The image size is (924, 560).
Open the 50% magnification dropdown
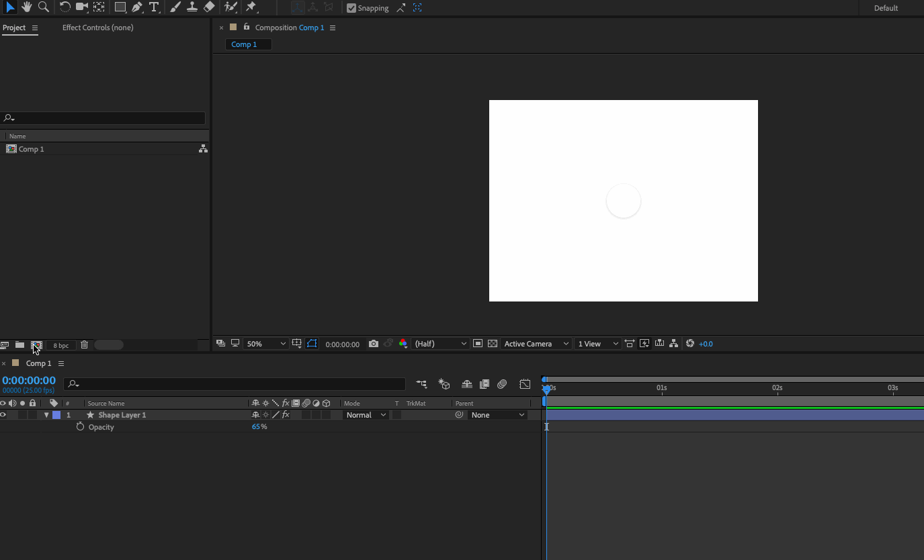pyautogui.click(x=265, y=344)
